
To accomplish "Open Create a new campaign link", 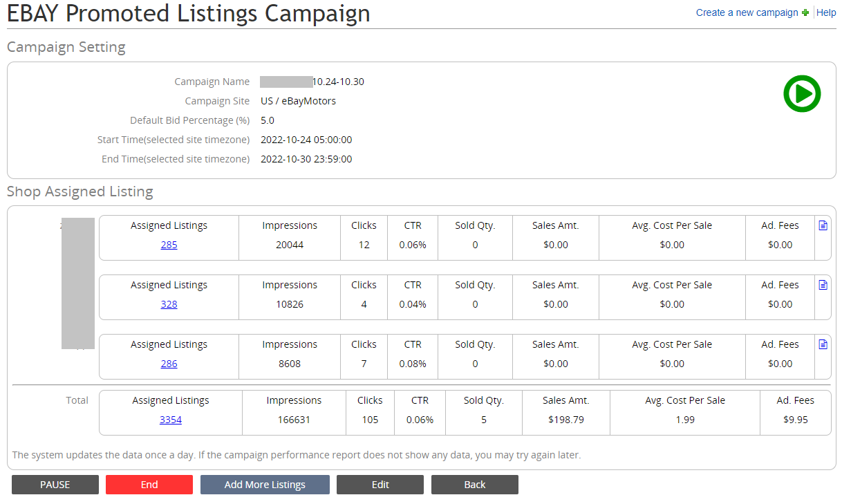I will tap(747, 12).
